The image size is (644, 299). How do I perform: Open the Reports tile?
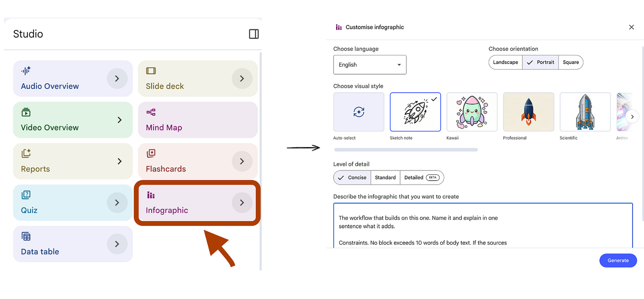[73, 161]
